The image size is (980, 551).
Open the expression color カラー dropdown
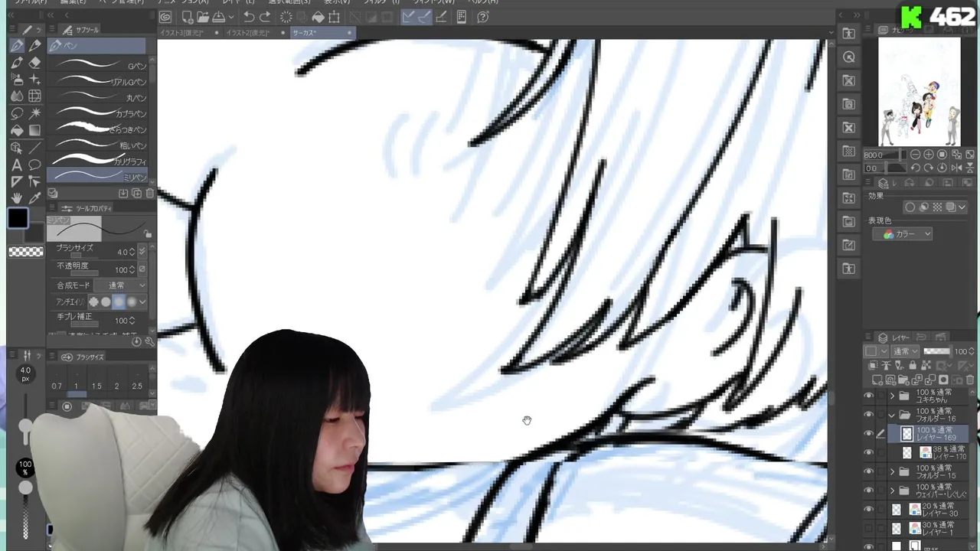pyautogui.click(x=902, y=234)
